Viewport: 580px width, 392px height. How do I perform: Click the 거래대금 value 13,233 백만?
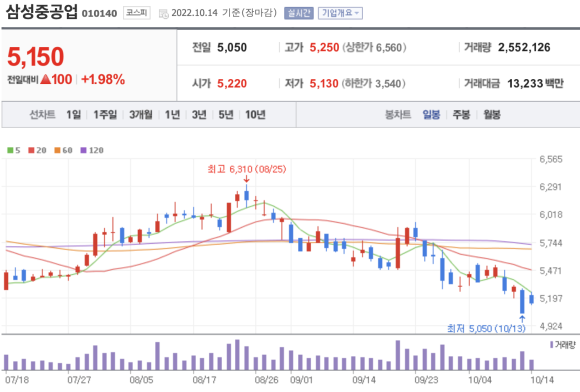535,84
